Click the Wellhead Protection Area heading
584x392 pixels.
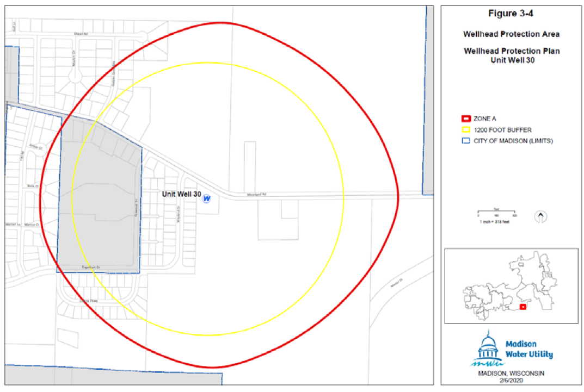point(511,34)
